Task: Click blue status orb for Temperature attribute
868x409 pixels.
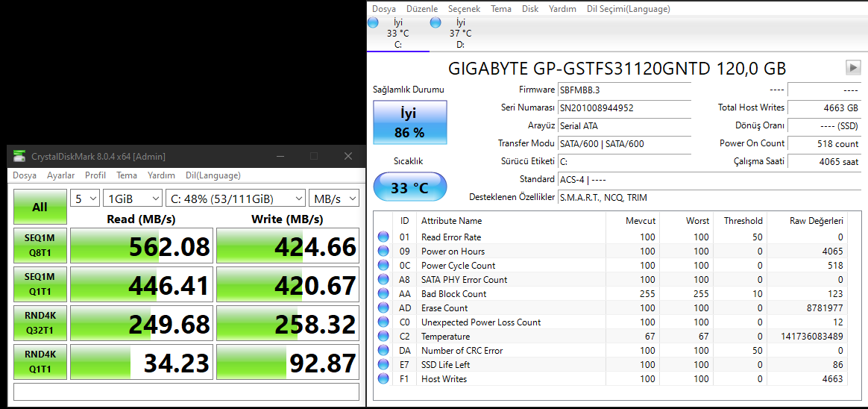Action: coord(383,337)
